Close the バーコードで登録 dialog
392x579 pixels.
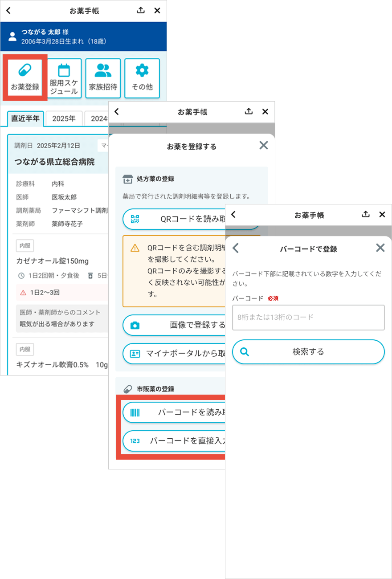380,248
